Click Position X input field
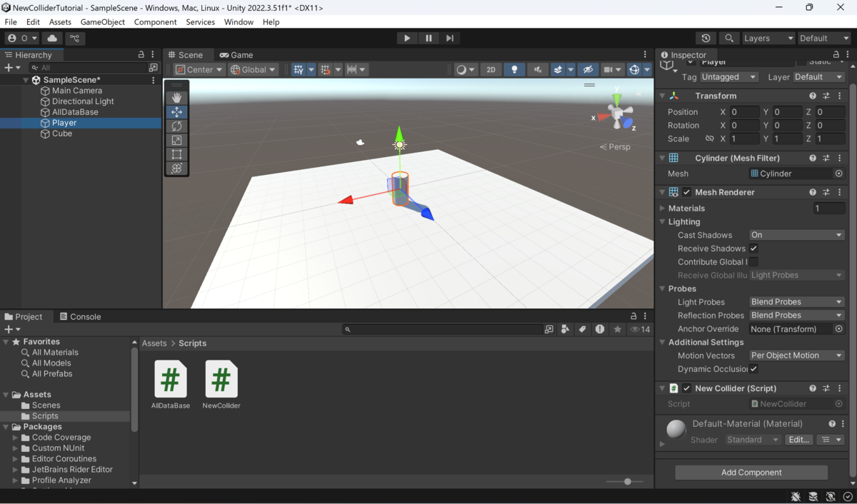 744,112
